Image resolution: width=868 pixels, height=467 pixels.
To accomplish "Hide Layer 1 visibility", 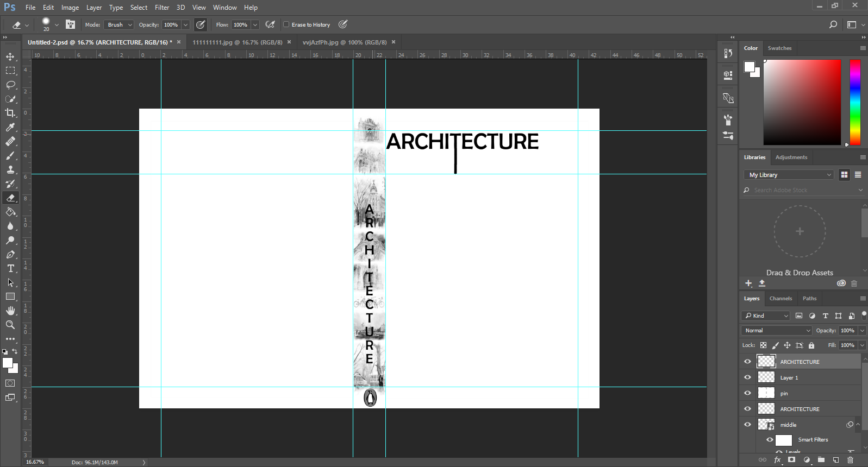I will (x=748, y=377).
